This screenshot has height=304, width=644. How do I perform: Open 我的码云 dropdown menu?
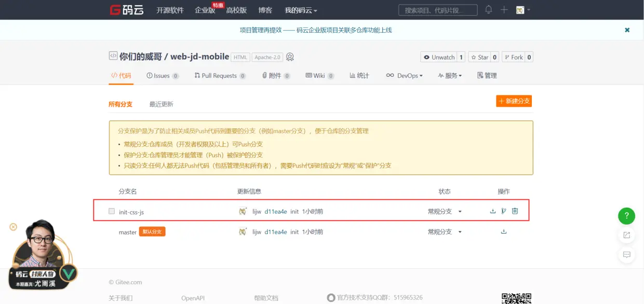pyautogui.click(x=301, y=10)
